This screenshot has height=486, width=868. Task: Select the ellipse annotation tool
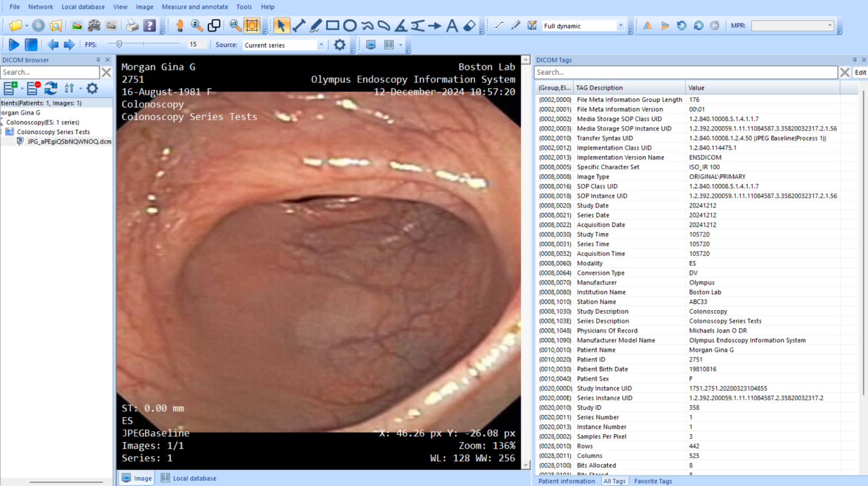(x=350, y=25)
